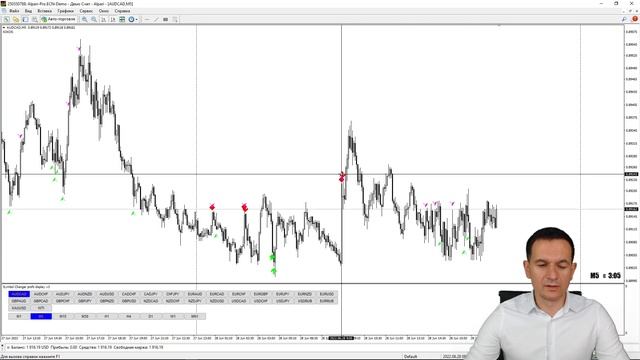Switch chart to AUDCHF symbol
Image resolution: width=640 pixels, height=360 pixels.
[41, 294]
